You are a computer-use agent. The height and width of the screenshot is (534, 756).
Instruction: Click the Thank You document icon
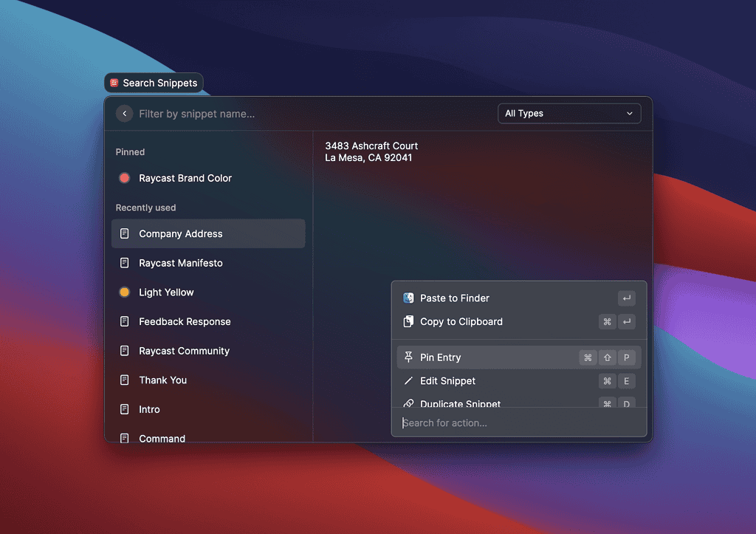pyautogui.click(x=124, y=380)
